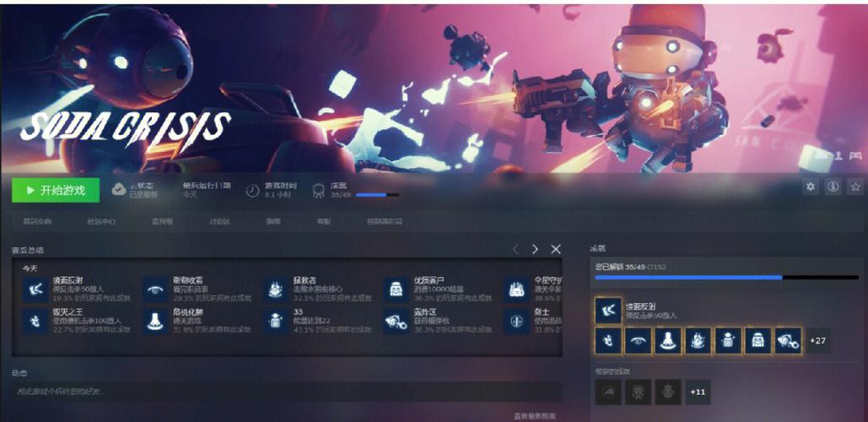Image resolution: width=868 pixels, height=422 pixels.
Task: Click the 赛后总结 post-game summary heading
Action: [28, 251]
